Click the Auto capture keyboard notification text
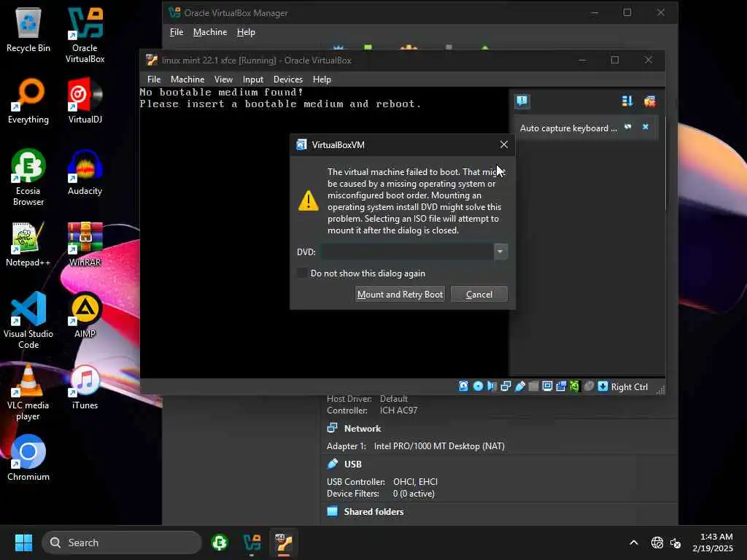747x560 pixels. [568, 128]
